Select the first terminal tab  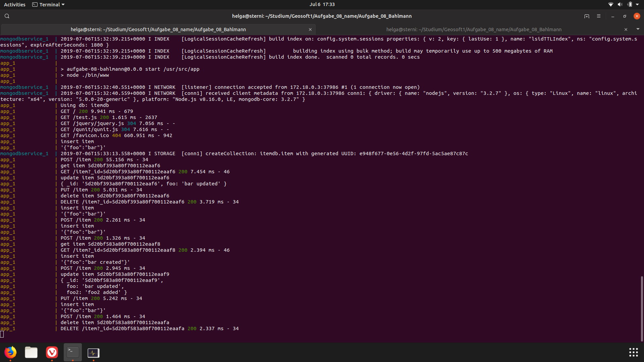pyautogui.click(x=158, y=29)
